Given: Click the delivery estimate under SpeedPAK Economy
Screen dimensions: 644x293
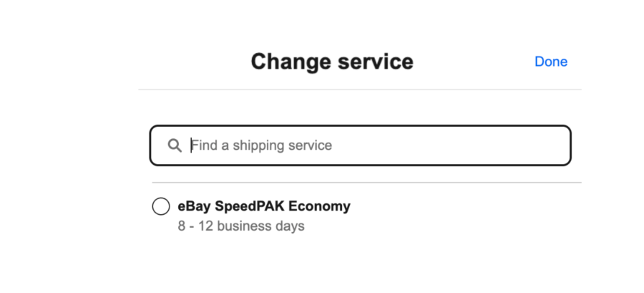Looking at the screenshot, I should click(241, 226).
